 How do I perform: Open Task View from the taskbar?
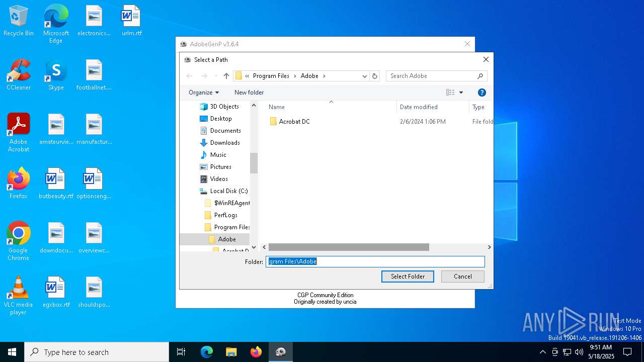(x=181, y=352)
